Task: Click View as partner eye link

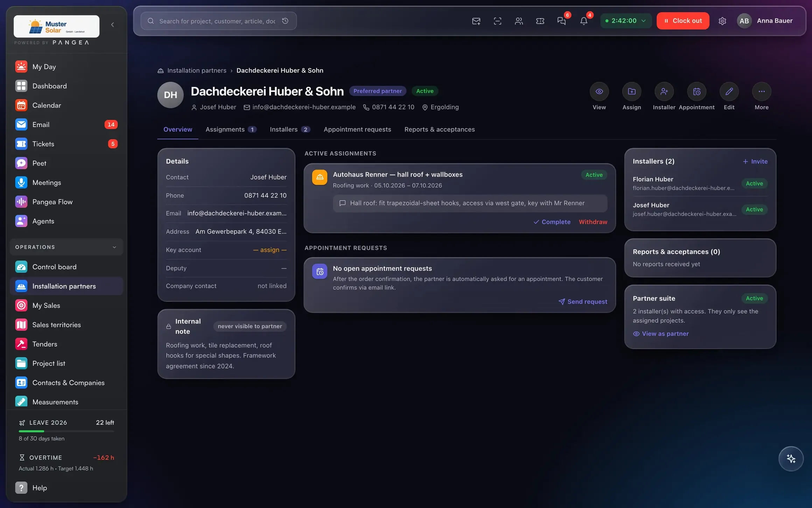Action: [x=660, y=334]
